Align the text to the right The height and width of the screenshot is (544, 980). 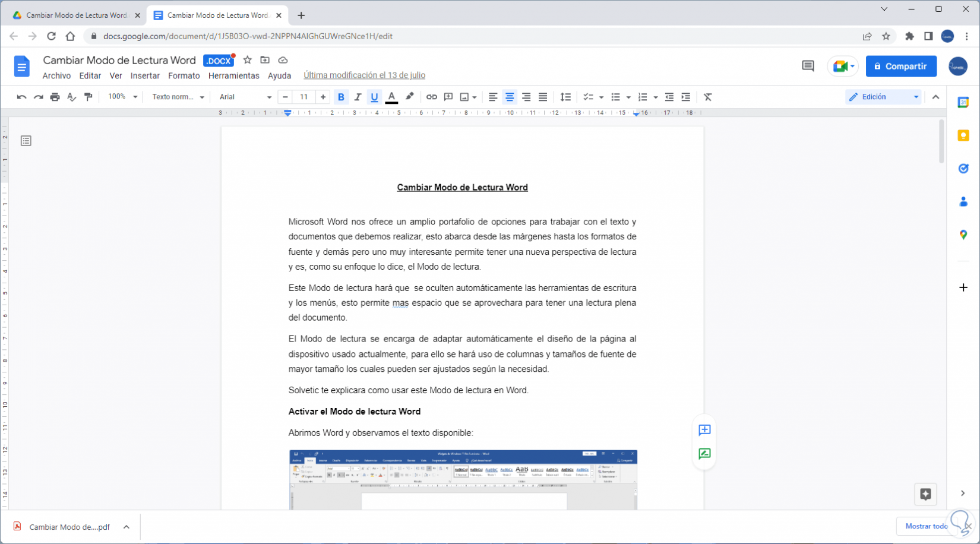526,97
